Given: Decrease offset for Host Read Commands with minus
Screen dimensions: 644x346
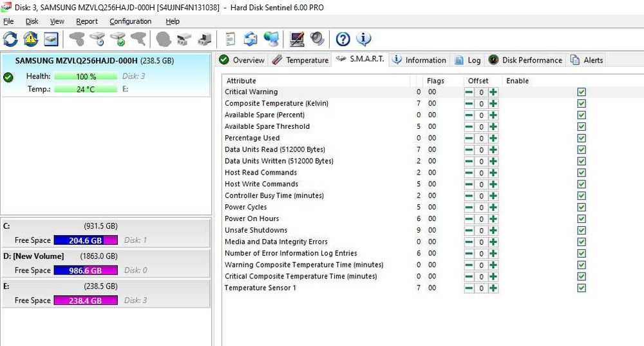Looking at the screenshot, I should point(469,173).
